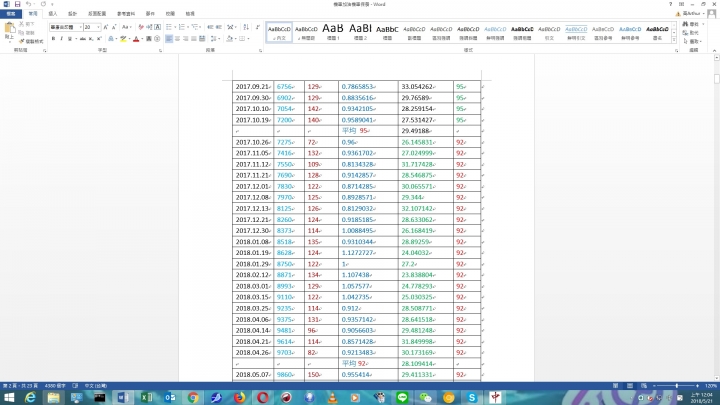Image resolution: width=720 pixels, height=405 pixels.
Task: Open Excel from the taskbar
Action: (x=146, y=397)
